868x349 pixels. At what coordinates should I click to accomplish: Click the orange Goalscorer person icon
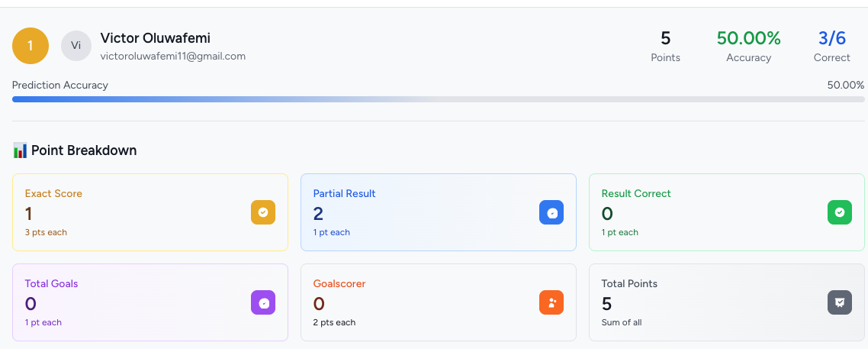pyautogui.click(x=551, y=302)
